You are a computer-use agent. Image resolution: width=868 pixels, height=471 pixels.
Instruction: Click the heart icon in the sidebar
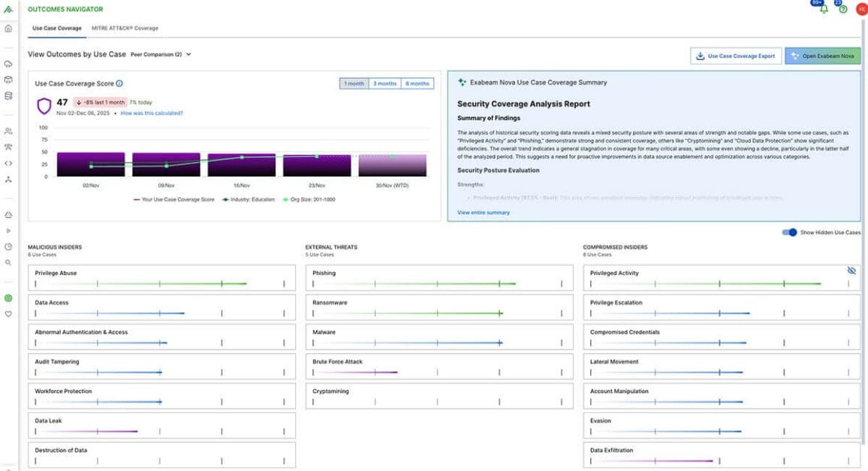[x=8, y=314]
